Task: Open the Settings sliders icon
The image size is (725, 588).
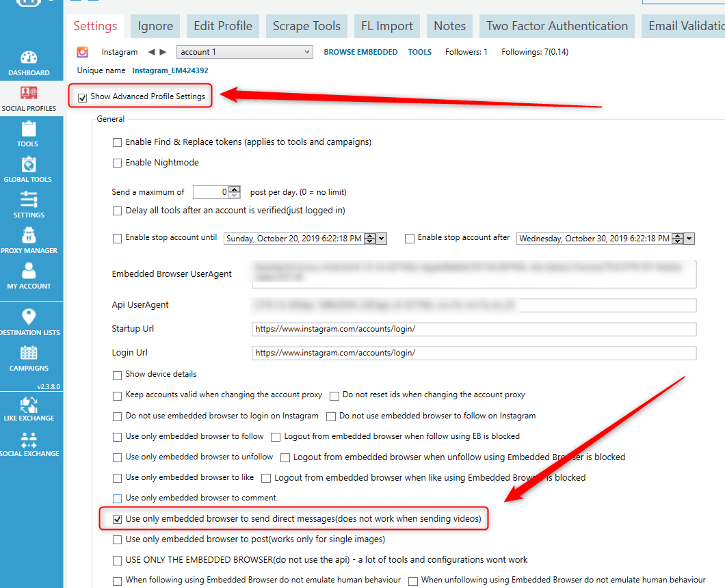Action: tap(29, 200)
